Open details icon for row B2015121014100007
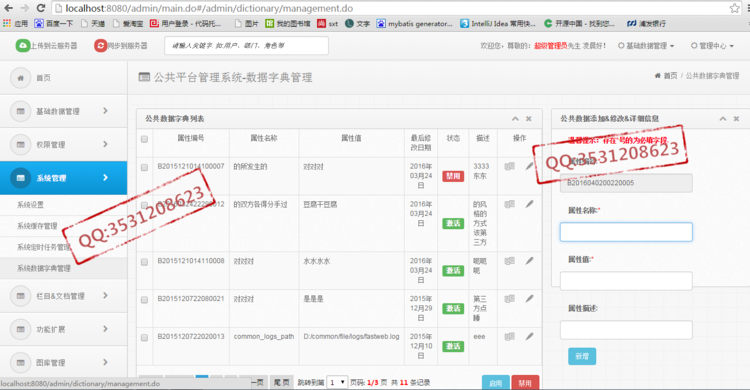The image size is (750, 390). coord(509,167)
